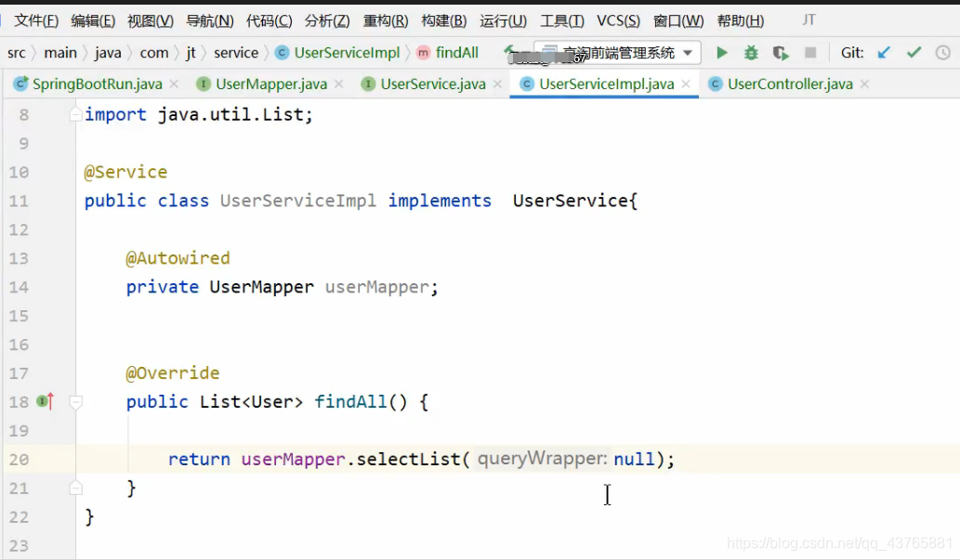The image size is (960, 560).
Task: Click service in the breadcrumb path
Action: [236, 53]
